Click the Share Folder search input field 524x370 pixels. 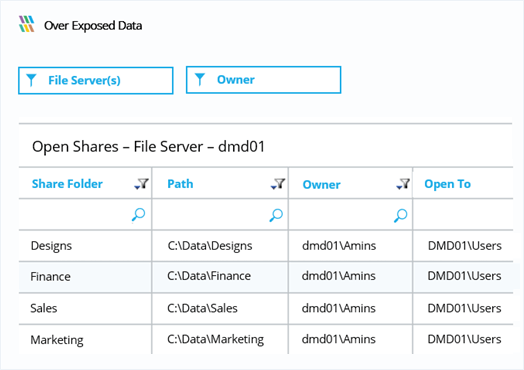point(85,214)
